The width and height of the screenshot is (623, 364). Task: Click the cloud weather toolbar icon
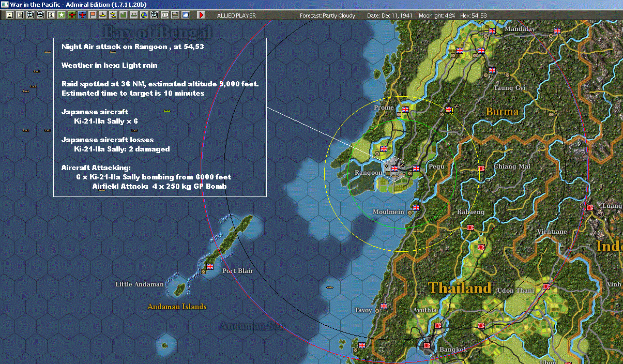coord(186,16)
